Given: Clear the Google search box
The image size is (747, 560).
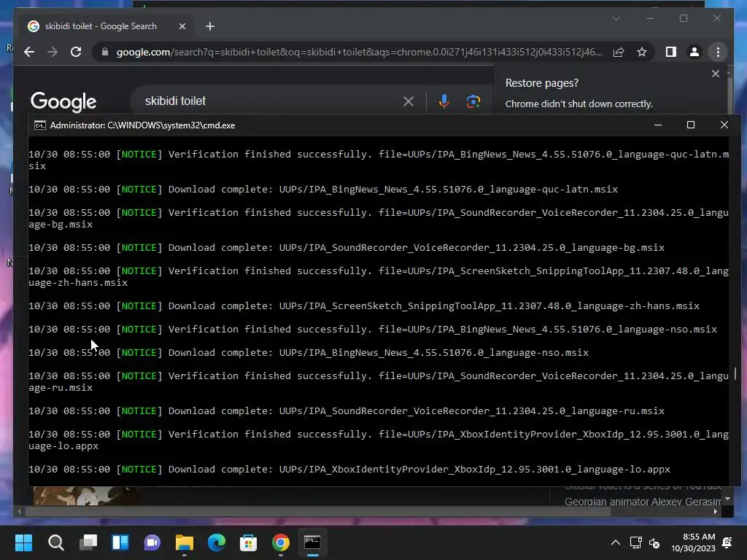Looking at the screenshot, I should pyautogui.click(x=409, y=101).
